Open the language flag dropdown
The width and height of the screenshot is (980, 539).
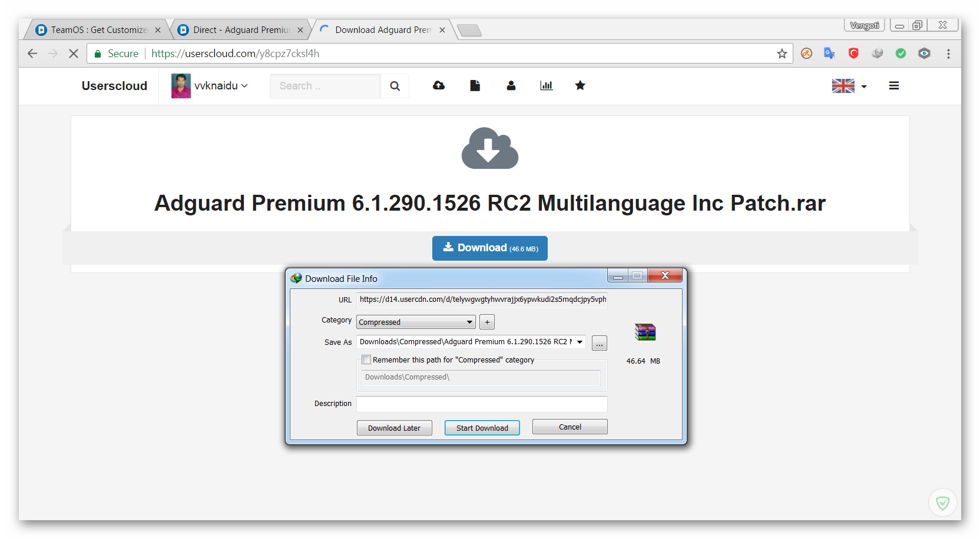pyautogui.click(x=849, y=86)
